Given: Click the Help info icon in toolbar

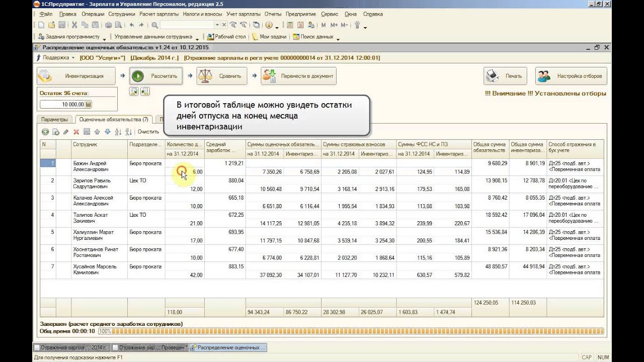Looking at the screenshot, I should pyautogui.click(x=269, y=25).
